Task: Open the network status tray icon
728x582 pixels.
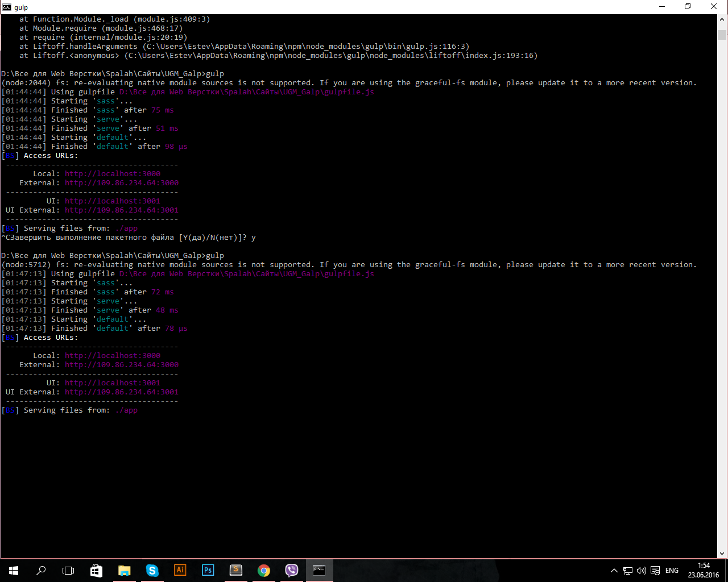Action: click(627, 571)
